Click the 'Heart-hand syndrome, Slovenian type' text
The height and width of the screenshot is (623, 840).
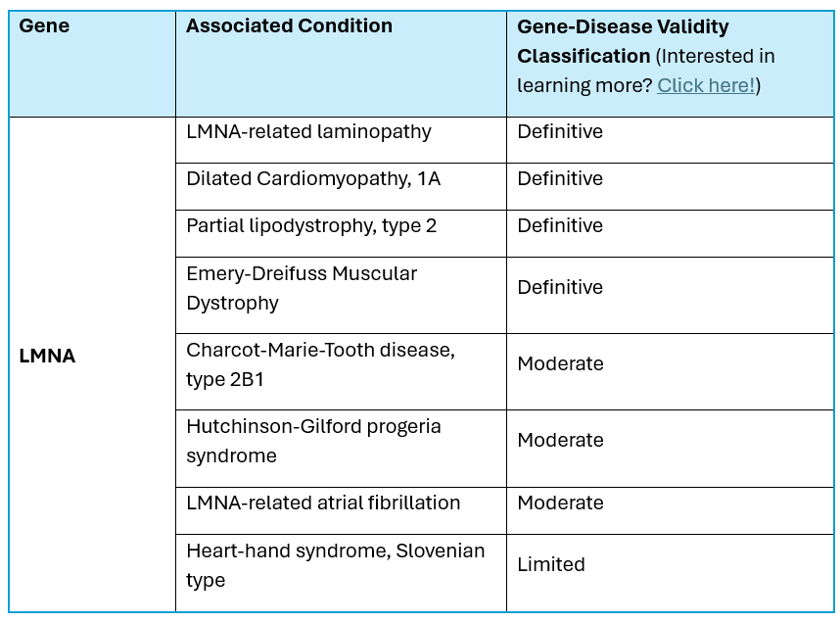(x=335, y=565)
